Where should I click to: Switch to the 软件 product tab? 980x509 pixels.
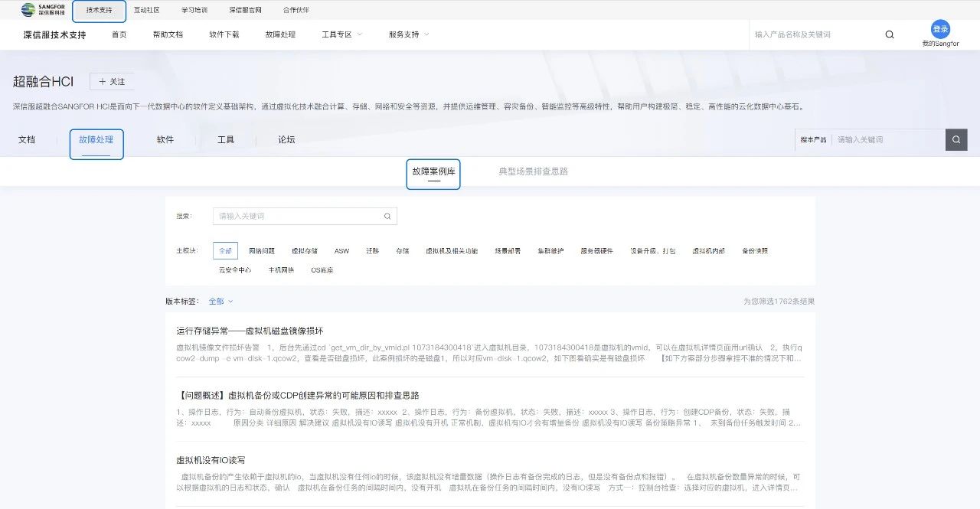[165, 140]
